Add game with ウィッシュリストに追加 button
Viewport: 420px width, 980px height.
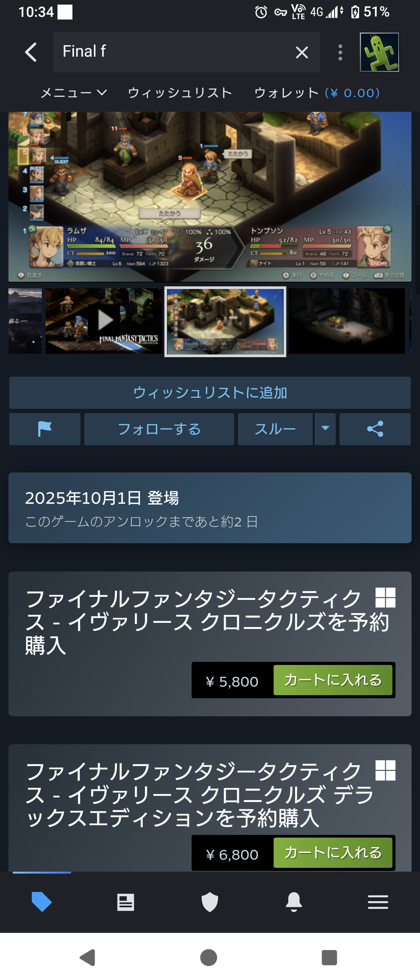pos(210,393)
